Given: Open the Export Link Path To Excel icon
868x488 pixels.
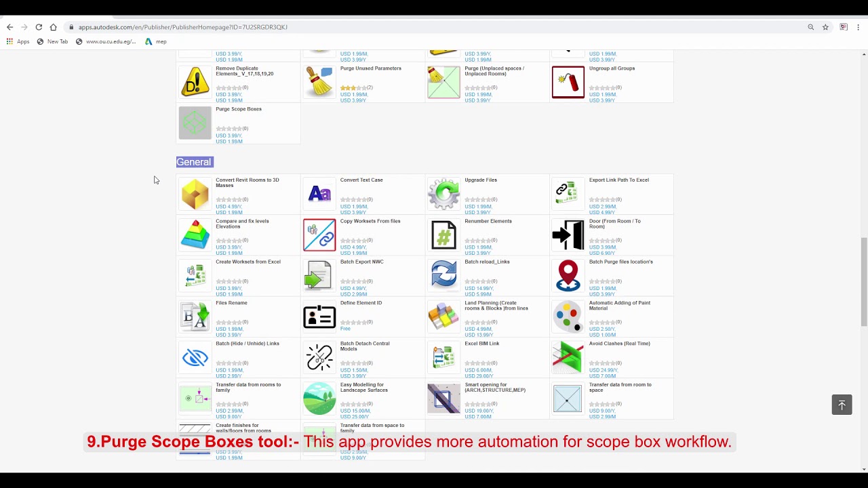Looking at the screenshot, I should (568, 194).
